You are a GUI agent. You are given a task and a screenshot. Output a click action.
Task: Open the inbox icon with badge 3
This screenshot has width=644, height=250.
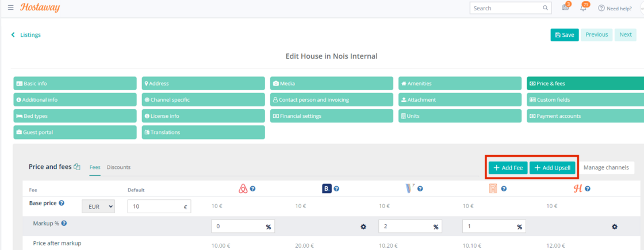(x=565, y=7)
